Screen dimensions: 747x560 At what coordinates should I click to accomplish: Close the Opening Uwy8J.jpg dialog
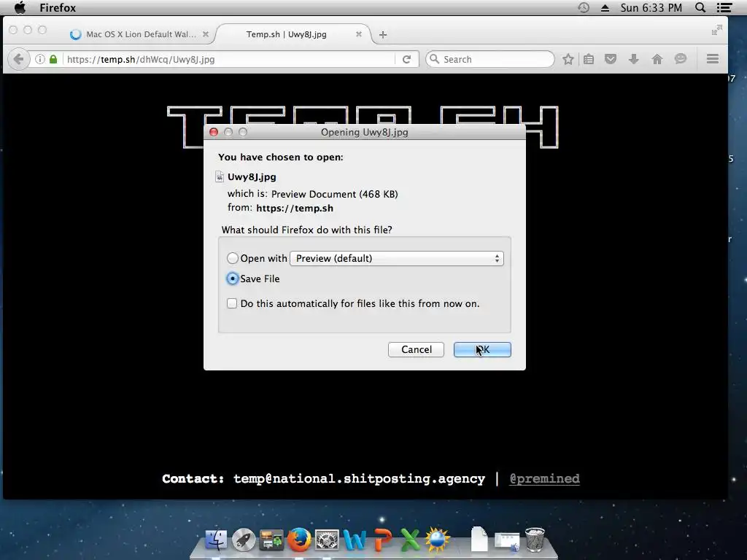coord(214,132)
